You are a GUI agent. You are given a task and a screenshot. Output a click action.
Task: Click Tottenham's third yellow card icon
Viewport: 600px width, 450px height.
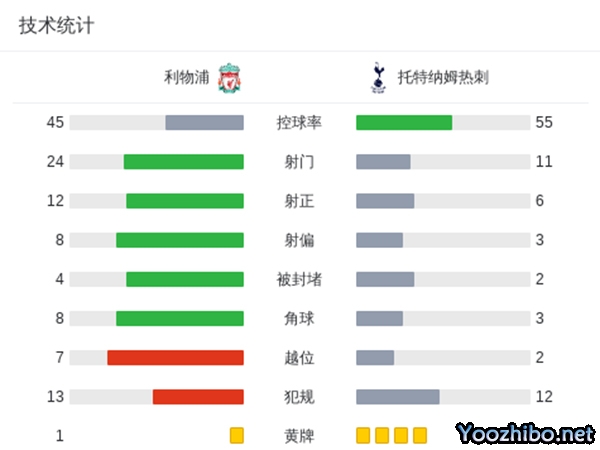(x=401, y=435)
